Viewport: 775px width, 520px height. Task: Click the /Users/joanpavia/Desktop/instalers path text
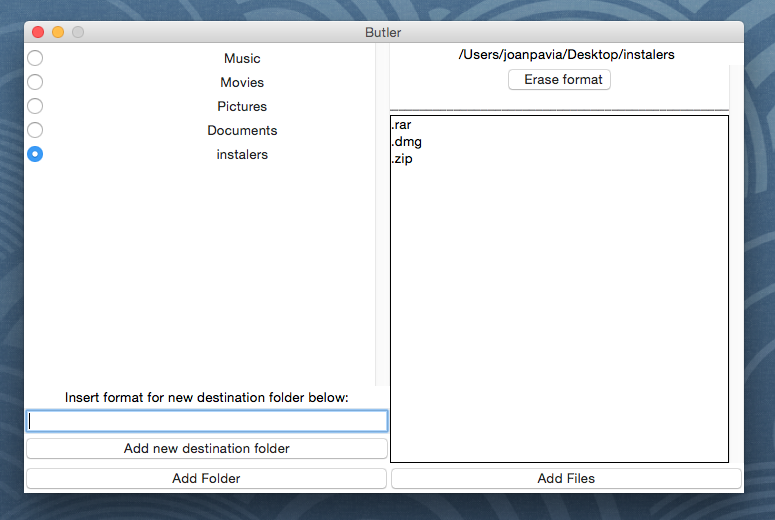(566, 54)
